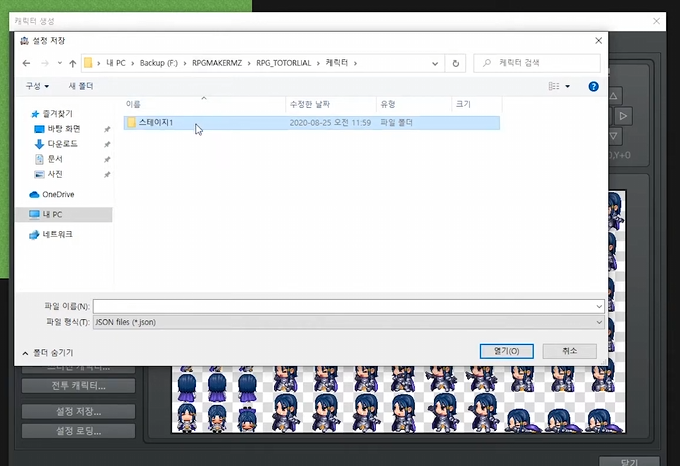This screenshot has width=680, height=466.
Task: Click the pin icon next to 다운로드
Action: (x=107, y=144)
